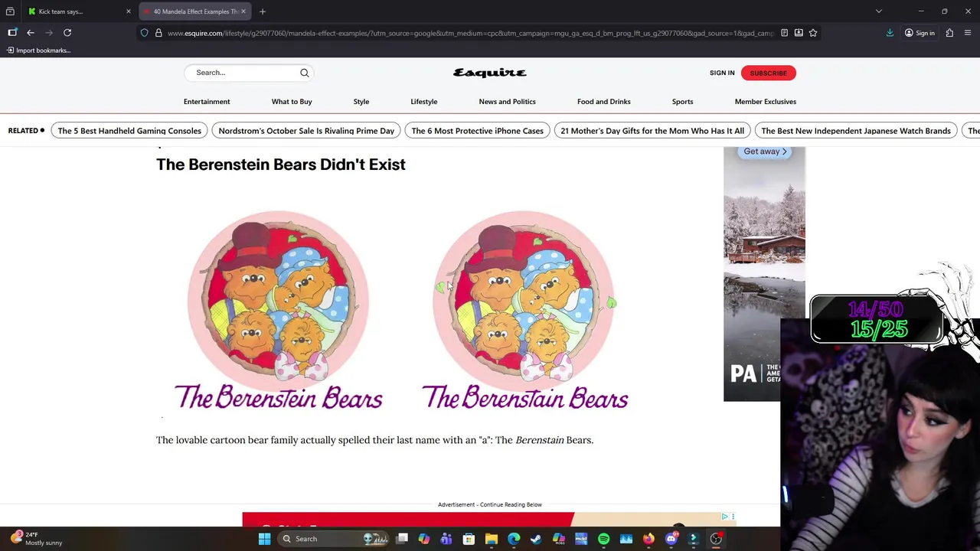The image size is (980, 551).
Task: Click the Firefox Sign in account button
Action: coord(920,33)
